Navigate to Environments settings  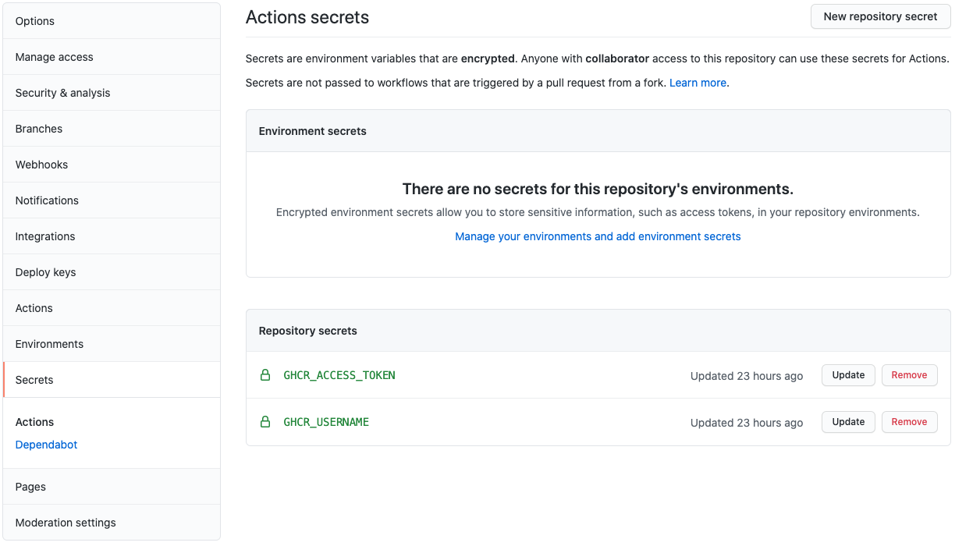49,344
